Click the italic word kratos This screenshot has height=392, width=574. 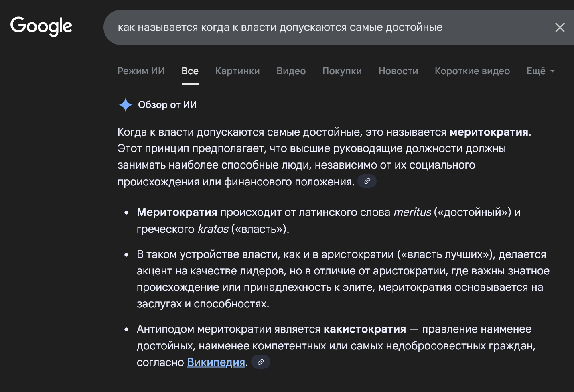(x=213, y=229)
